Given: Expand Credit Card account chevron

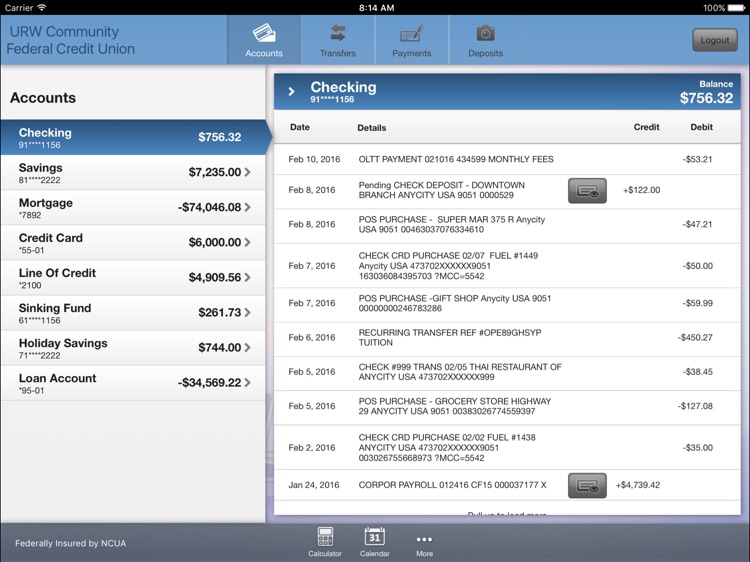Looking at the screenshot, I should [x=247, y=242].
